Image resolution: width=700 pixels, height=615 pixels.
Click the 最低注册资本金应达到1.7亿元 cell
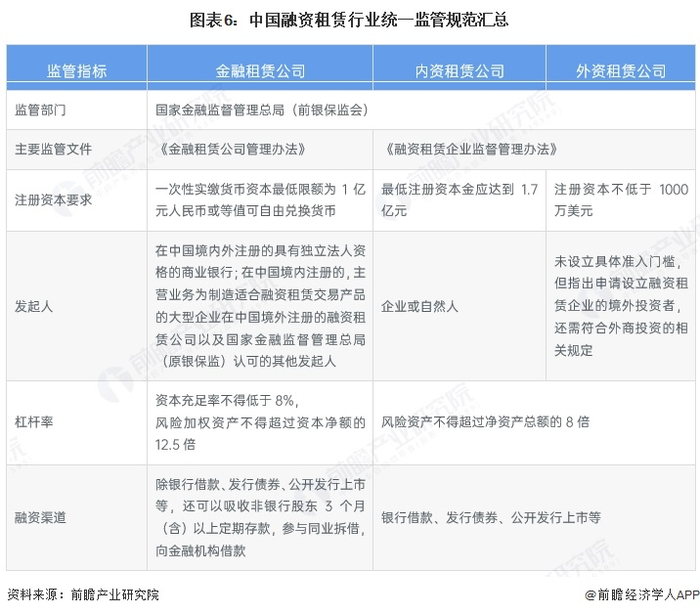(x=459, y=199)
